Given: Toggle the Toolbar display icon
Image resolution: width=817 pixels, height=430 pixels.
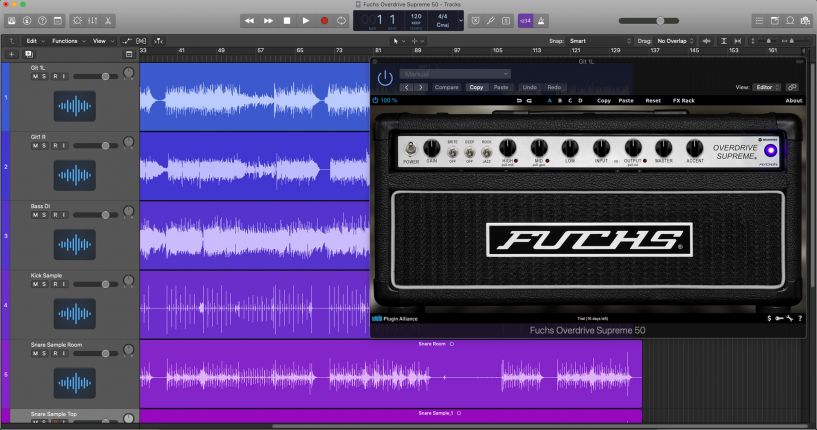Looking at the screenshot, I should point(58,21).
